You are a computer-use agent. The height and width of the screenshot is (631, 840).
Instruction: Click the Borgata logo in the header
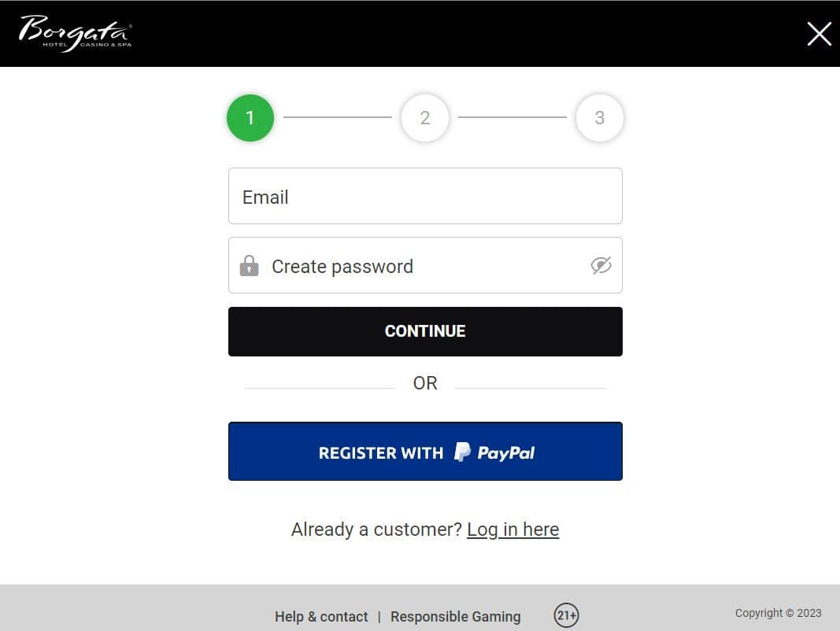[75, 32]
